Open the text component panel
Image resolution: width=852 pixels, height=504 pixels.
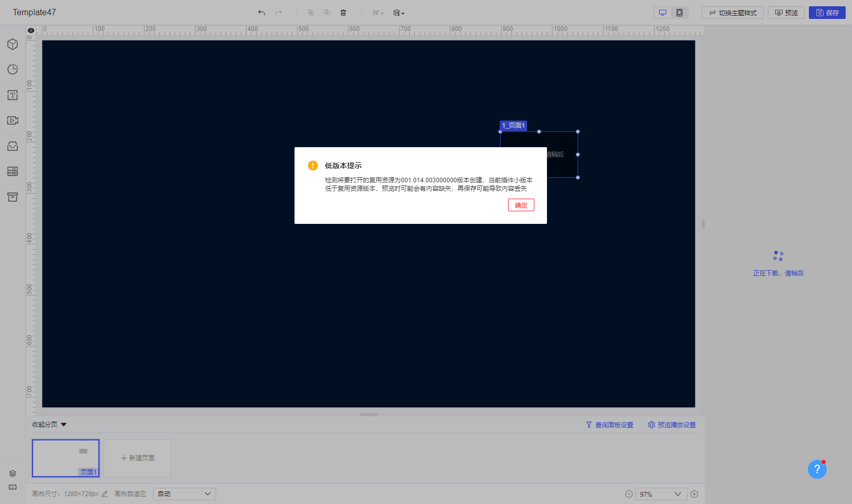click(13, 95)
